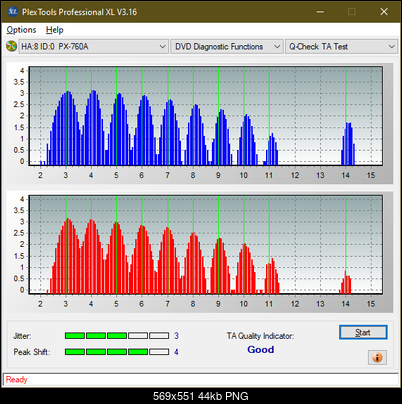Close the PlexTools window
This screenshot has height=404, width=402.
point(384,12)
